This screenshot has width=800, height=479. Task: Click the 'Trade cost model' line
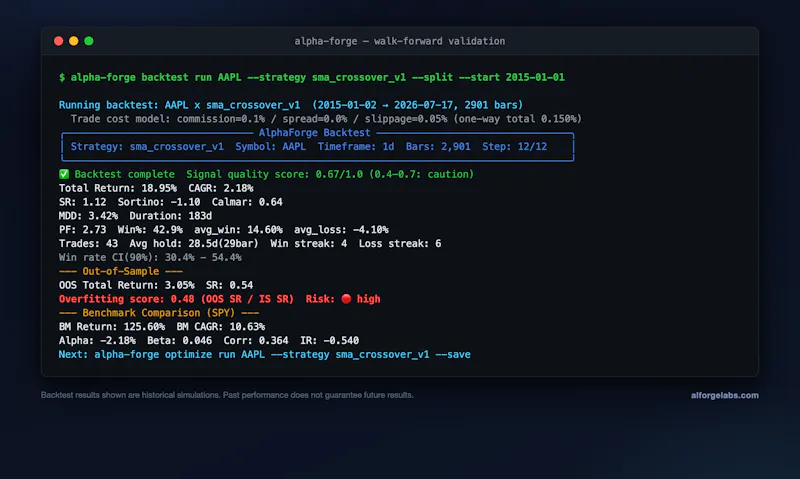[326, 119]
